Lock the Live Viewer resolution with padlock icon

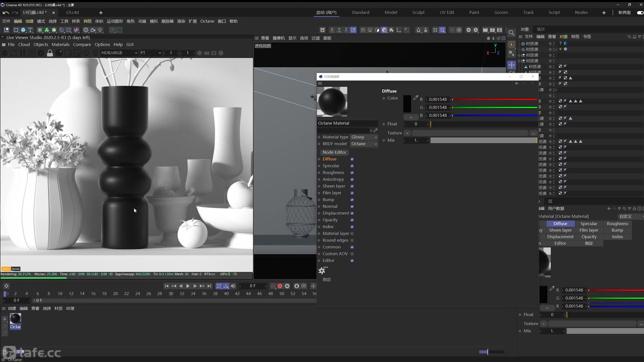click(x=50, y=53)
